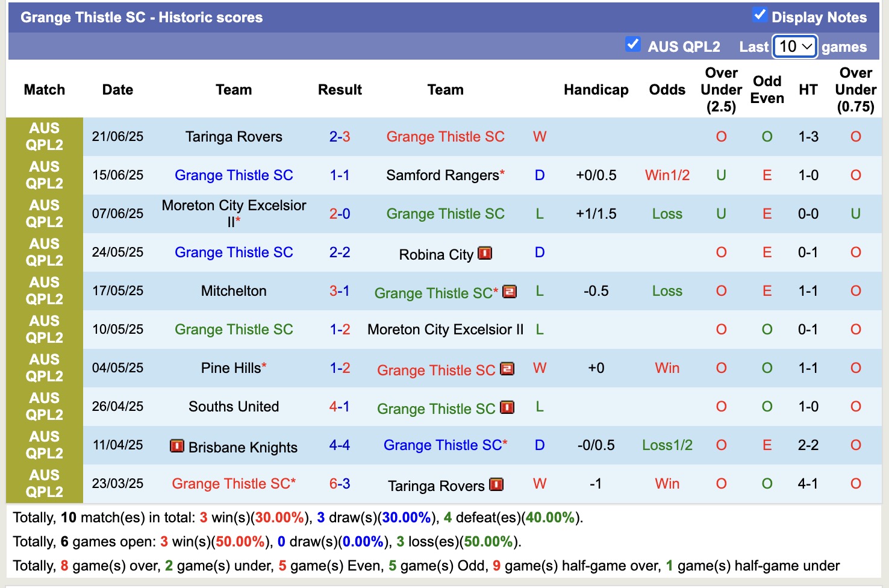Viewport: 889px width, 588px height.
Task: Disable the AUS QPL2 filter checkbox
Action: point(633,44)
